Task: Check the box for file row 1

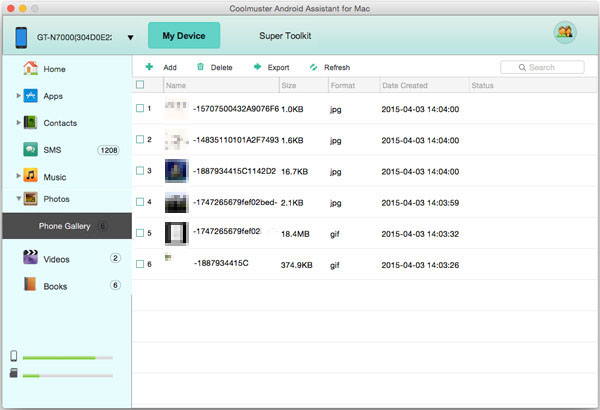Action: 139,108
